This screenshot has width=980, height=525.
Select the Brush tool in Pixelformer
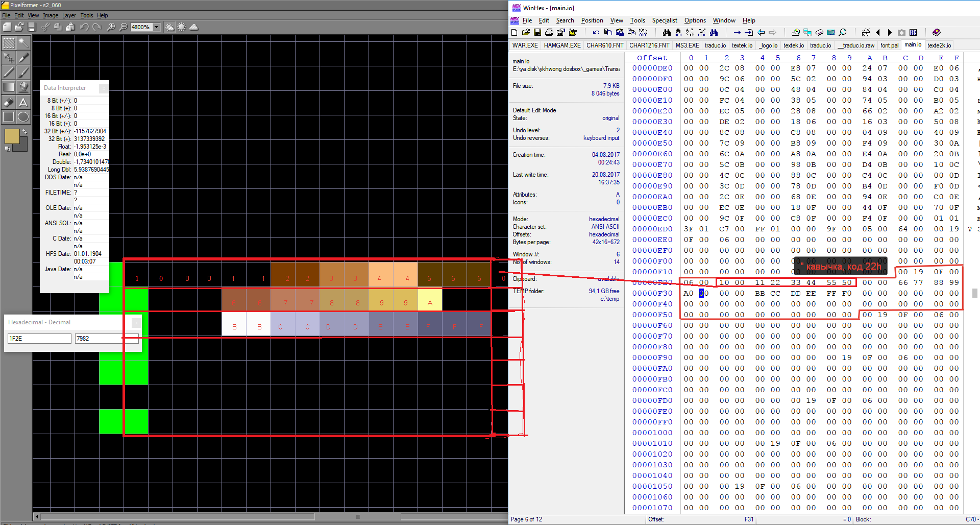(23, 73)
